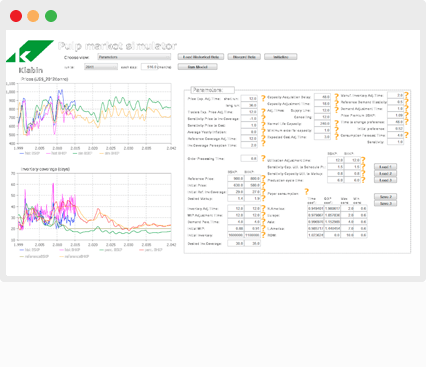426x367 pixels.
Task: Click the Load 3 button
Action: 385,180
